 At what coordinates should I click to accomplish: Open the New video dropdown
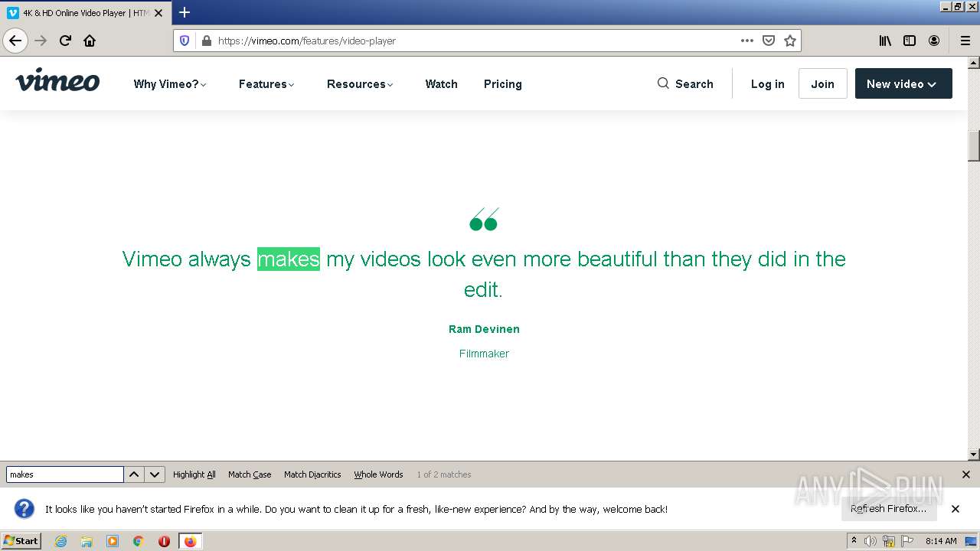click(903, 83)
